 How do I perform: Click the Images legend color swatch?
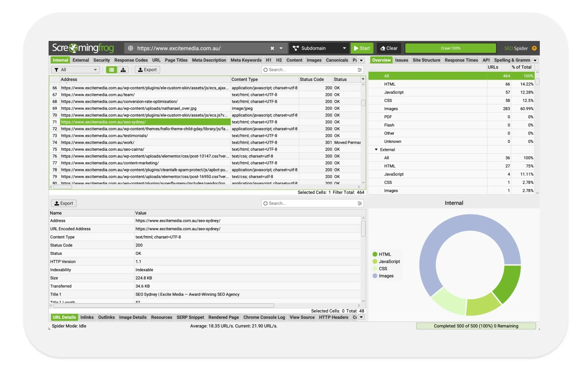click(375, 276)
